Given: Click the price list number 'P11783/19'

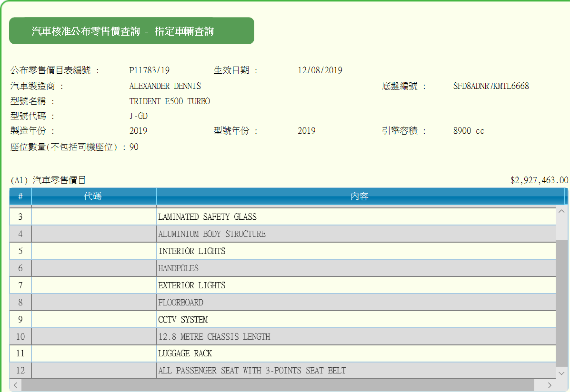Looking at the screenshot, I should tap(150, 70).
